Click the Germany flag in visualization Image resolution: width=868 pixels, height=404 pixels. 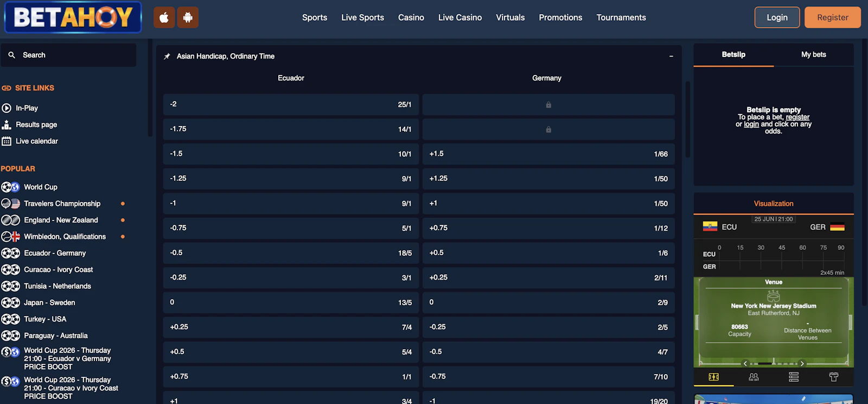(x=837, y=227)
